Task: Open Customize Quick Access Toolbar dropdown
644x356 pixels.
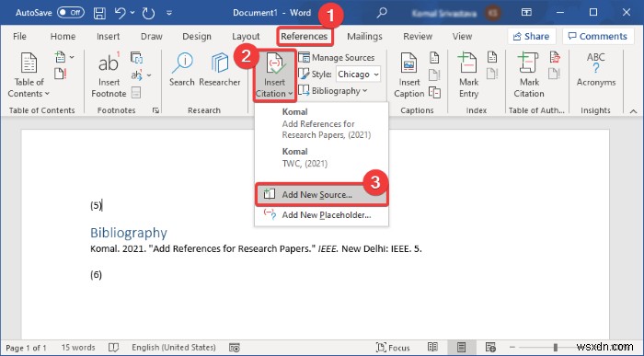Action: click(x=169, y=13)
